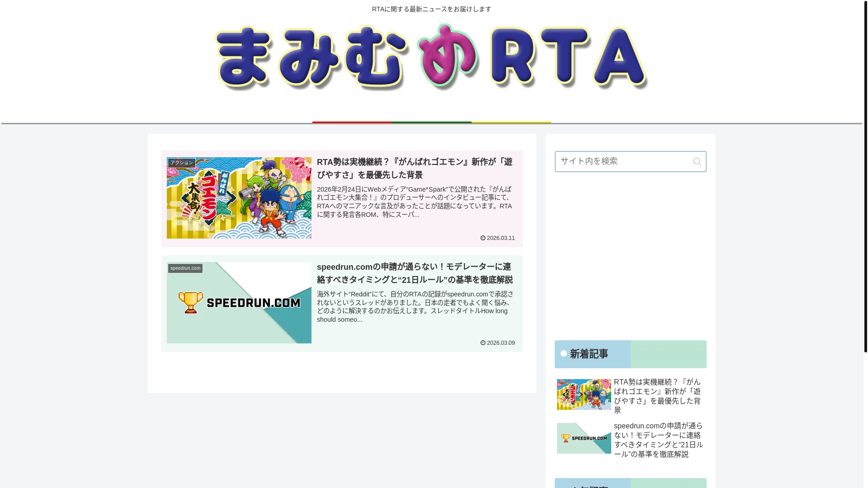The width and height of the screenshot is (868, 488).
Task: Click the Game*Spark interview article excerpt
Action: (x=415, y=202)
